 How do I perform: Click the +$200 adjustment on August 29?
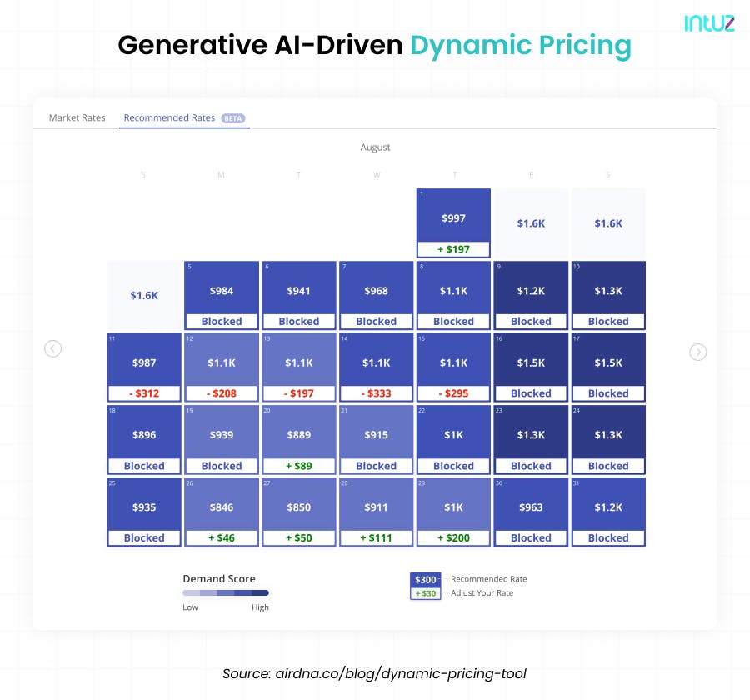(x=453, y=537)
